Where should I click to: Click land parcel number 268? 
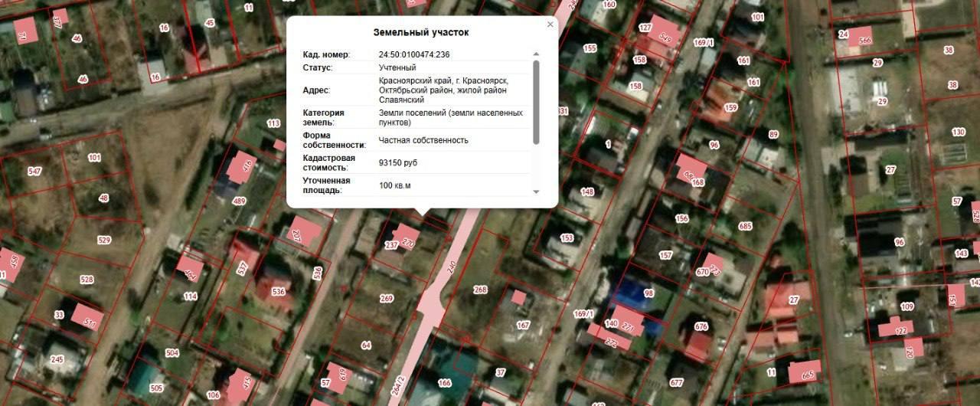click(480, 290)
